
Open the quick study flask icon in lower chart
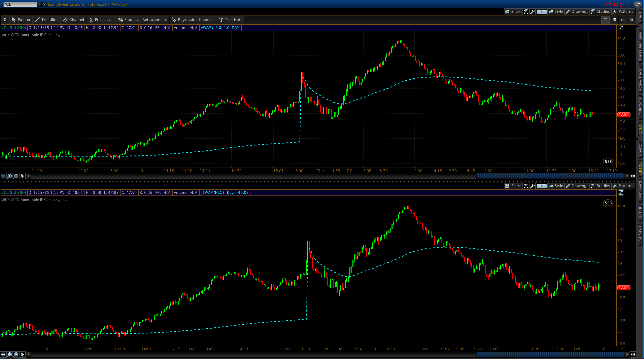pyautogui.click(x=526, y=186)
